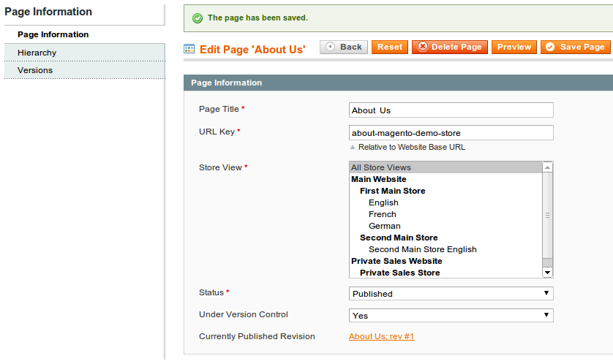This screenshot has width=613, height=364.
Task: Select French store view option
Action: (383, 214)
